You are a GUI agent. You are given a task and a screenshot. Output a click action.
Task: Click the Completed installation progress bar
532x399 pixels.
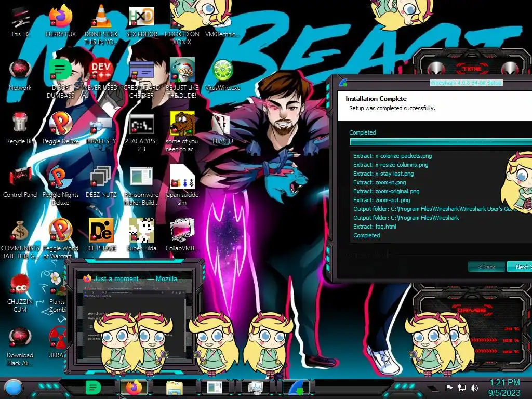tap(441, 142)
